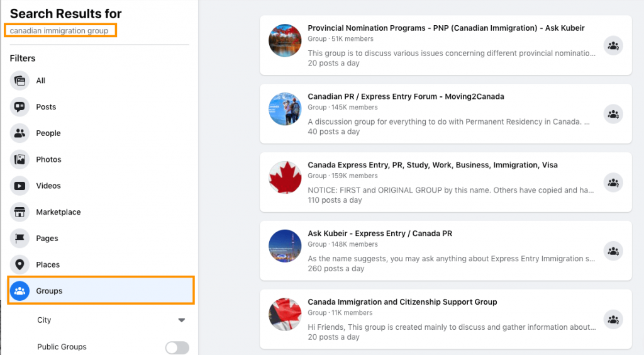
Task: Click the canadian immigration group search field
Action: [60, 30]
